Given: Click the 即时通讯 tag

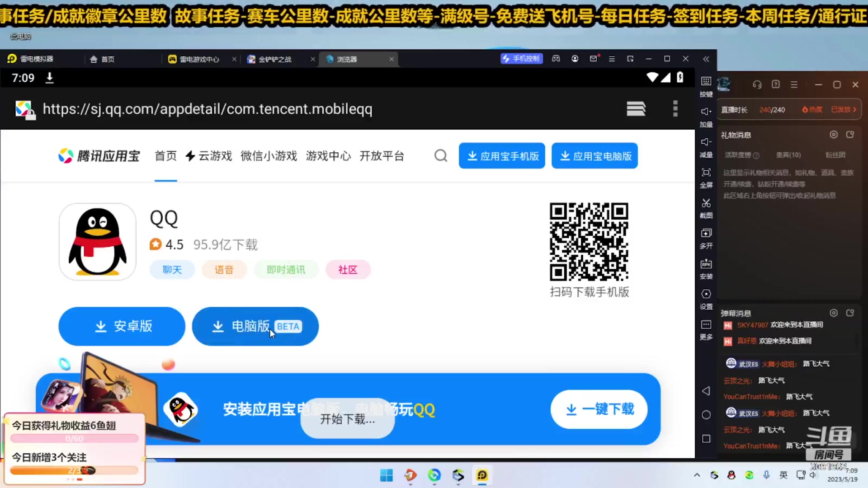Looking at the screenshot, I should coord(286,270).
